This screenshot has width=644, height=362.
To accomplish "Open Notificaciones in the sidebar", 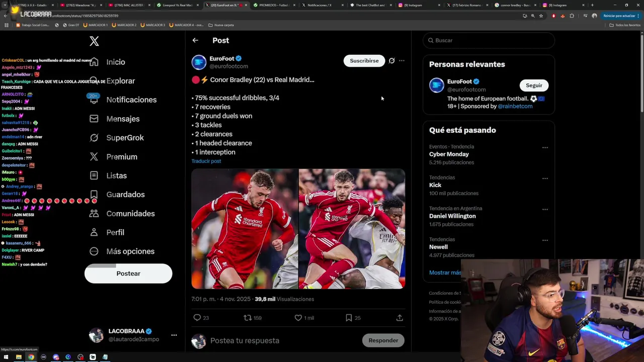I will 131,100.
